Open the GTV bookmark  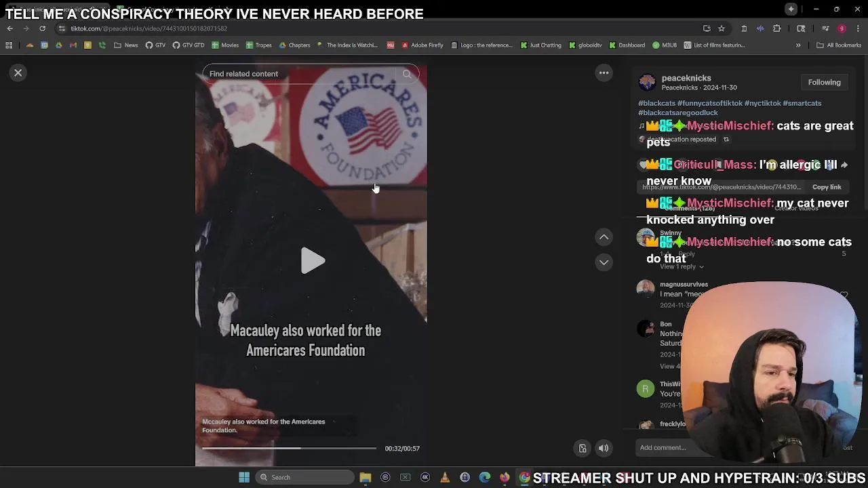[x=155, y=45]
